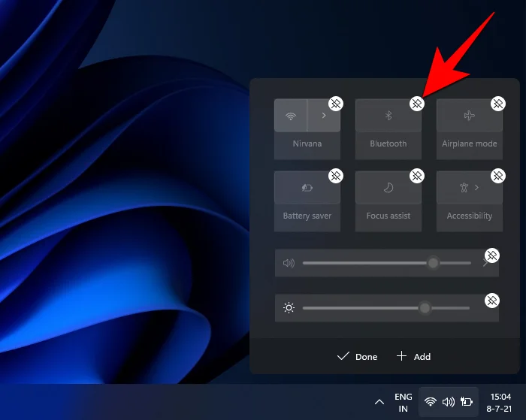The width and height of the screenshot is (526, 420).
Task: Unpin the Airplane mode tile
Action: (498, 104)
